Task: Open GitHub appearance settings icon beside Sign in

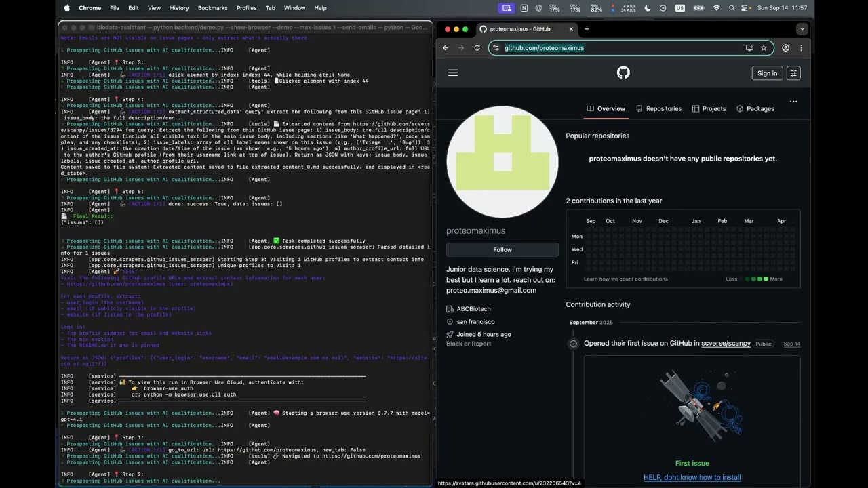Action: [x=793, y=73]
